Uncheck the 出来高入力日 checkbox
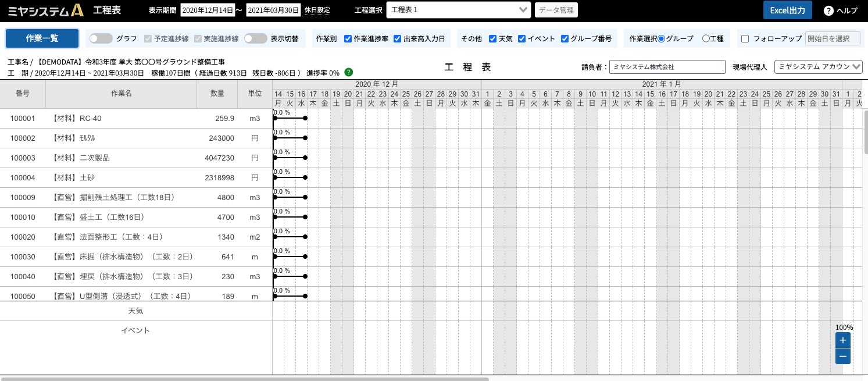The height and width of the screenshot is (381, 868). [x=398, y=39]
